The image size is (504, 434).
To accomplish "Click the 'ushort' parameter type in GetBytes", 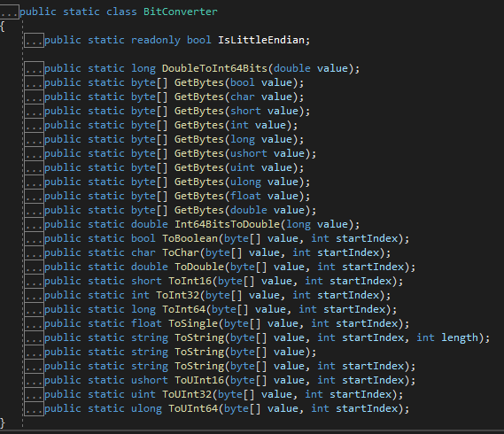I will 249,153.
